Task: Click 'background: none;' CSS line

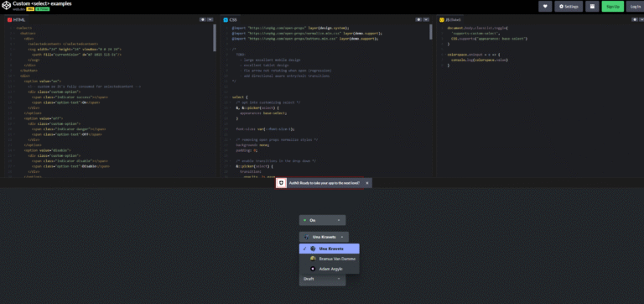Action: tap(253, 145)
